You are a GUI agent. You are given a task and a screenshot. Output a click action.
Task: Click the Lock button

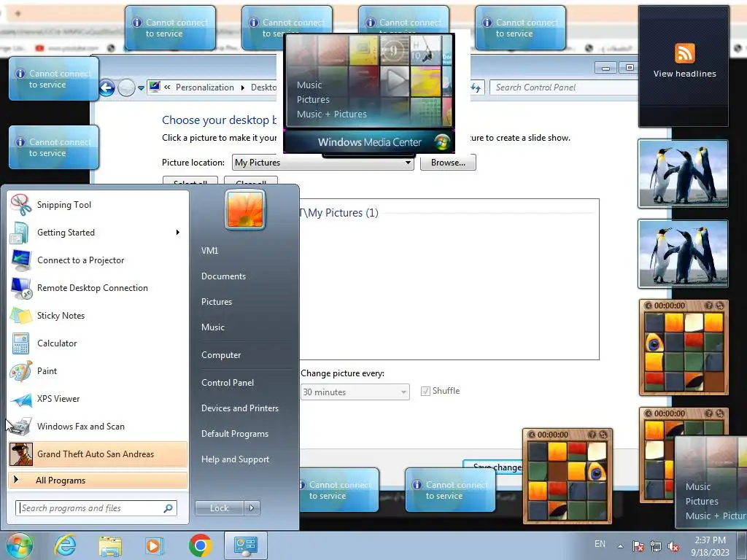click(220, 508)
